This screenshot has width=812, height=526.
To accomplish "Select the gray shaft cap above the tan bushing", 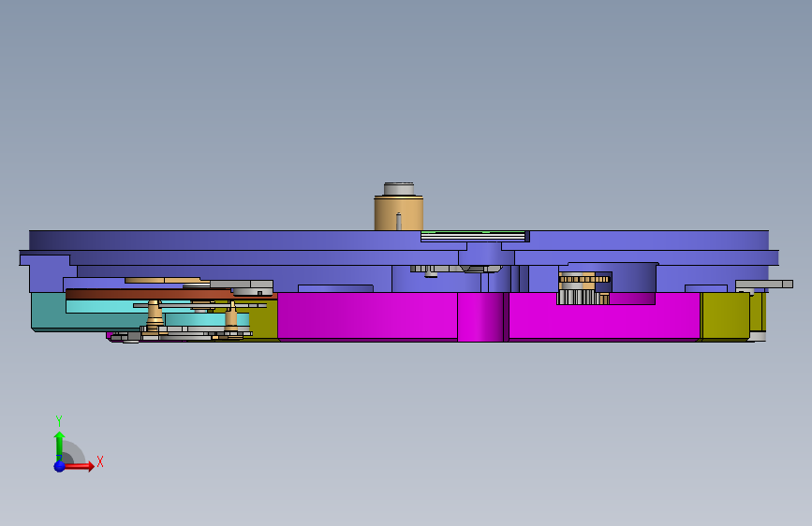I will tap(399, 188).
